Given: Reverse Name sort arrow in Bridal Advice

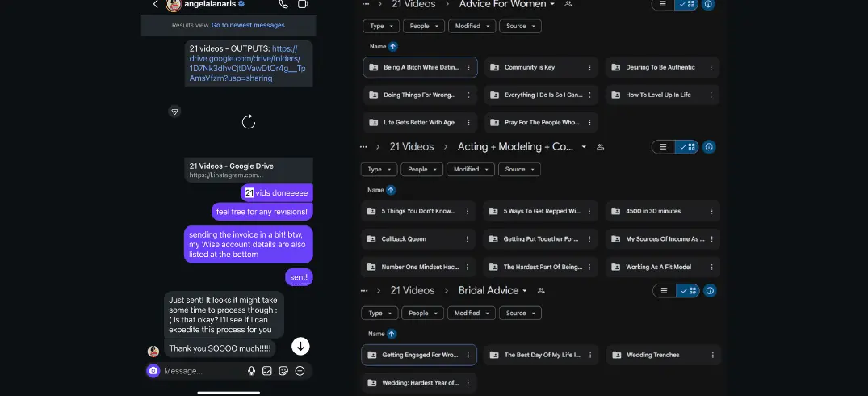Looking at the screenshot, I should (x=392, y=334).
